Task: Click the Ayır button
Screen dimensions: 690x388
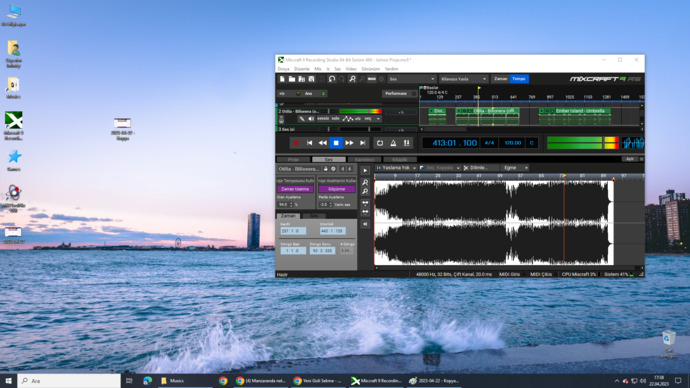Action: [630, 159]
